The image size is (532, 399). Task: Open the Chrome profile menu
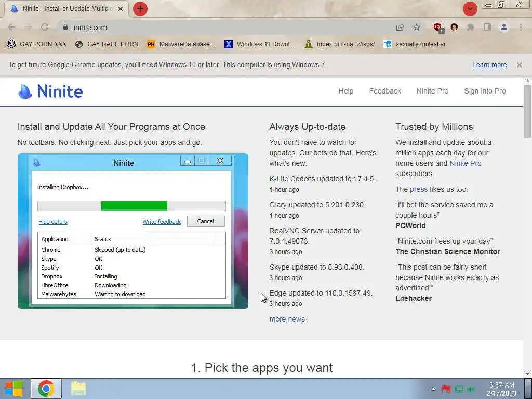click(x=504, y=28)
